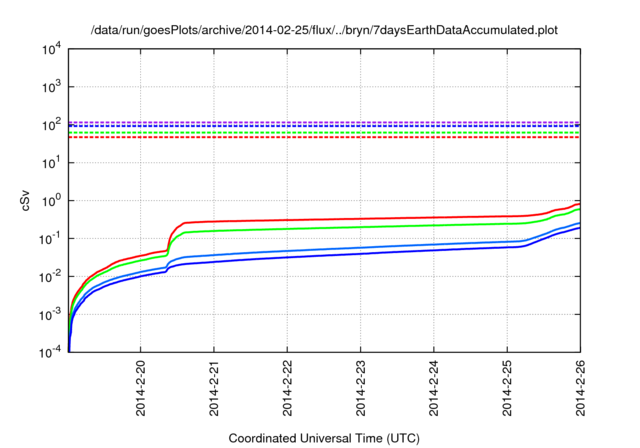
Task: Click the 2014-2-21 date label
Action: [x=214, y=388]
